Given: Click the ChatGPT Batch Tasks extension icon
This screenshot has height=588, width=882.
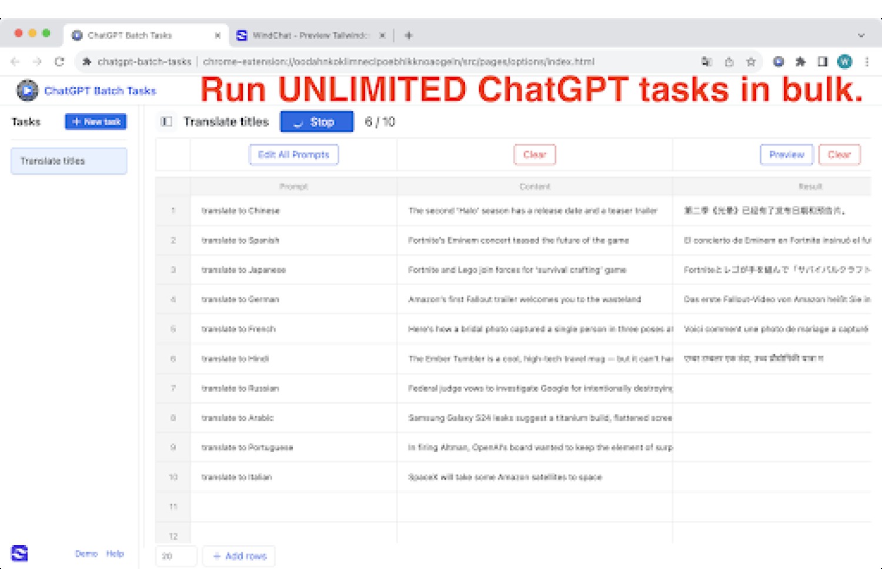Looking at the screenshot, I should pos(779,61).
